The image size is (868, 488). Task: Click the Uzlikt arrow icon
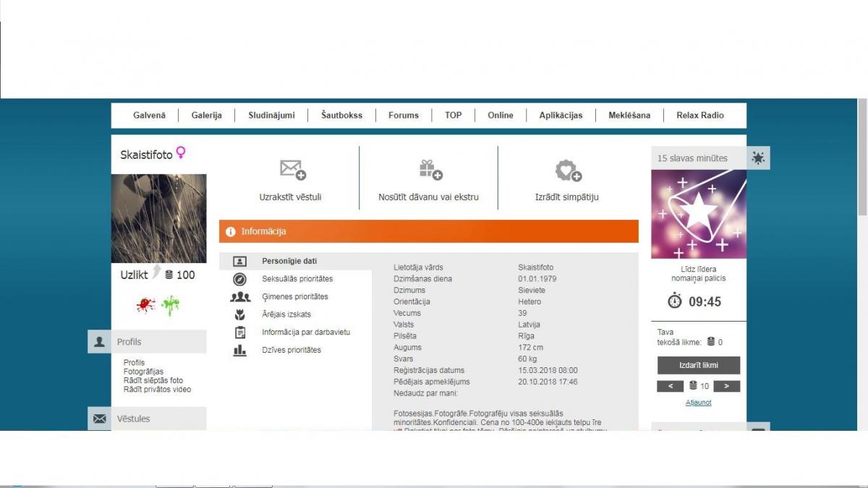point(157,273)
